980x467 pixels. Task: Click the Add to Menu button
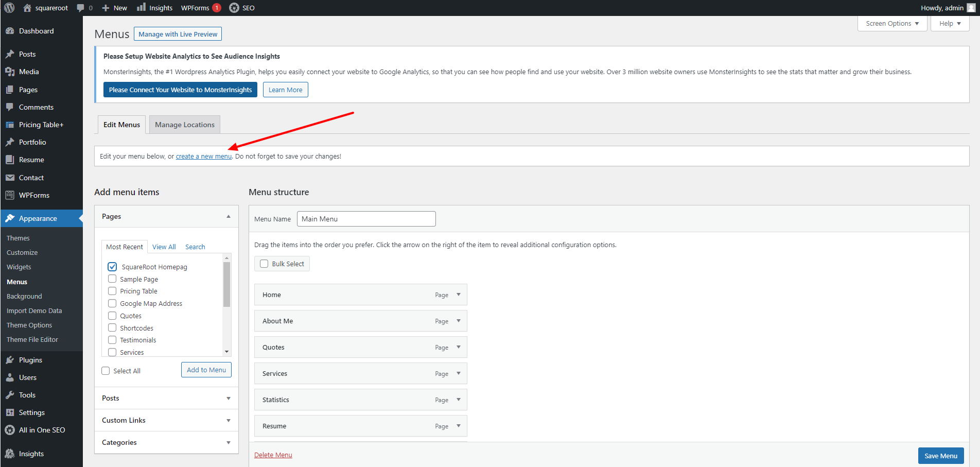[x=206, y=370]
